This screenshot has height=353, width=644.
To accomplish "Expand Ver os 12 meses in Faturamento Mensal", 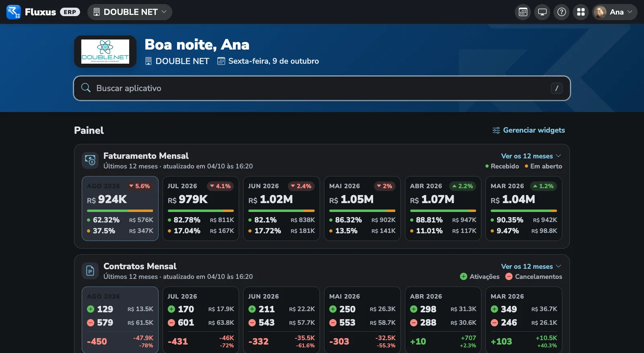I will pyautogui.click(x=531, y=156).
